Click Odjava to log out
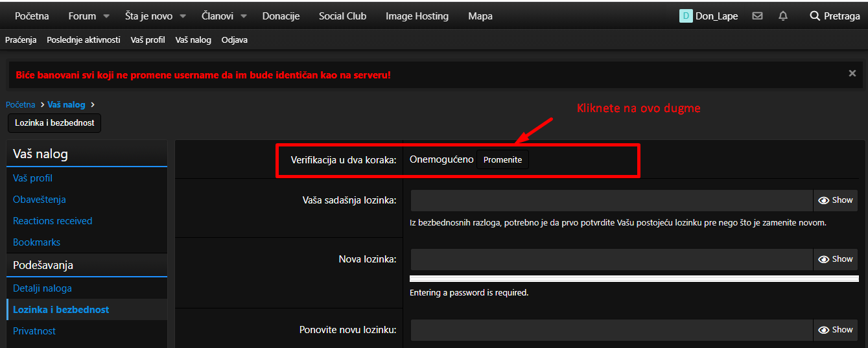 pyautogui.click(x=235, y=40)
